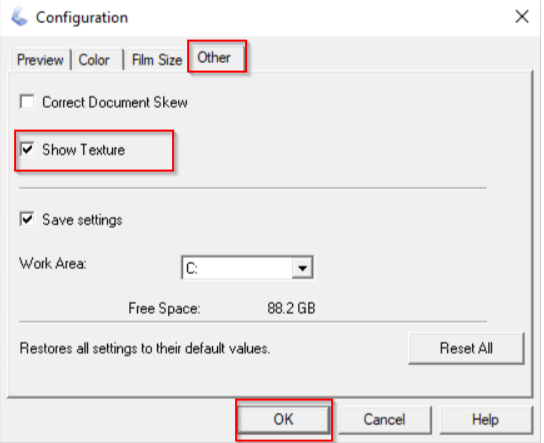The image size is (544, 443).
Task: Expand the Work Area dropdown arrow
Action: [302, 268]
